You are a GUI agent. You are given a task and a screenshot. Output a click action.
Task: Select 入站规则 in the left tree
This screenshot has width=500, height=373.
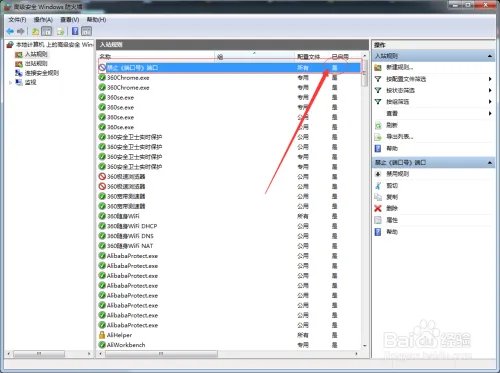(x=36, y=54)
